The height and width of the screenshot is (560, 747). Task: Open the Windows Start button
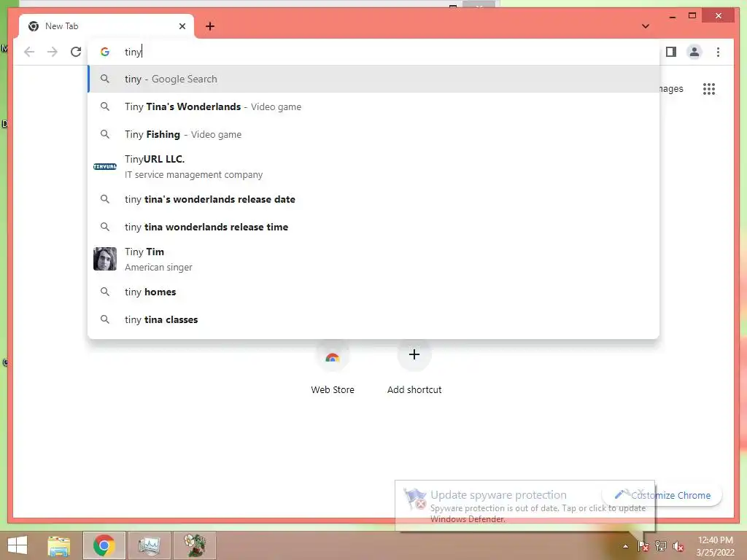(x=18, y=545)
